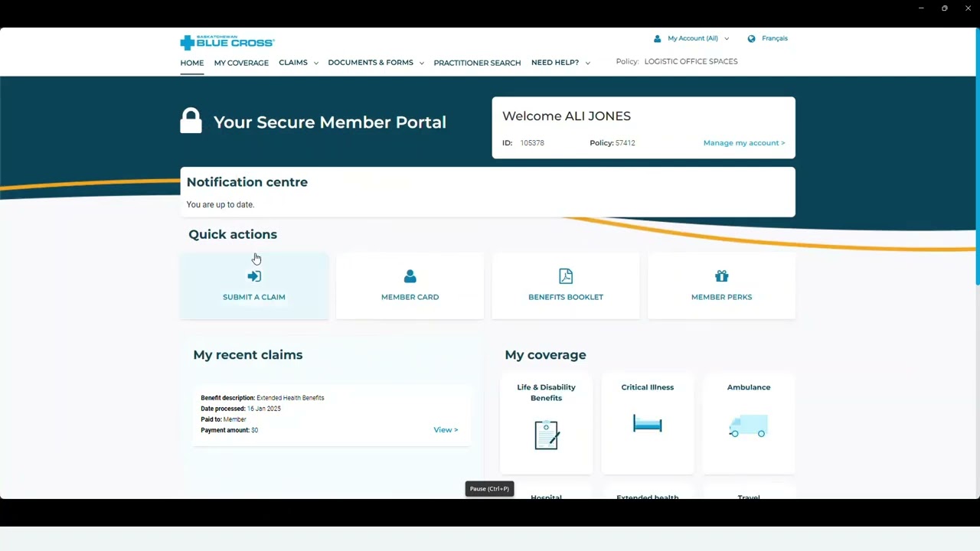The image size is (980, 551).
Task: Click the 'Paid to: Member' line
Action: (x=224, y=419)
